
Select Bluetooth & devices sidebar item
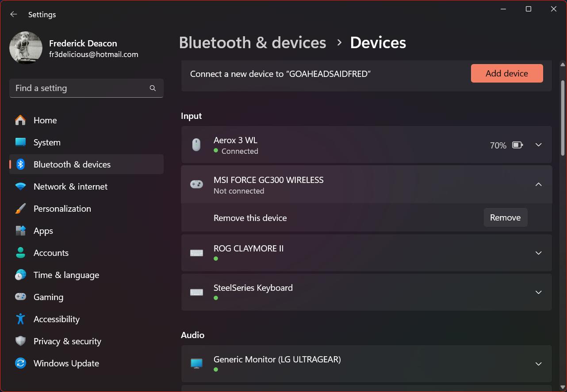(86, 164)
